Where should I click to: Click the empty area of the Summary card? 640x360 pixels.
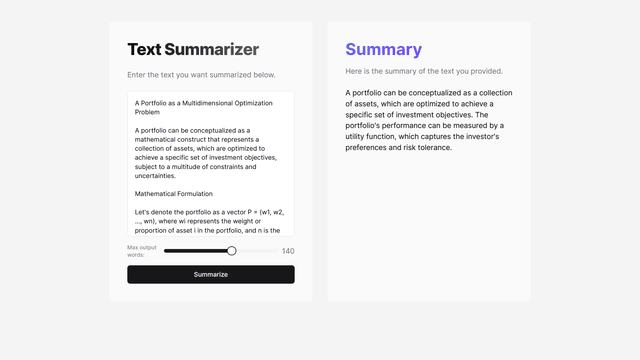click(x=429, y=229)
